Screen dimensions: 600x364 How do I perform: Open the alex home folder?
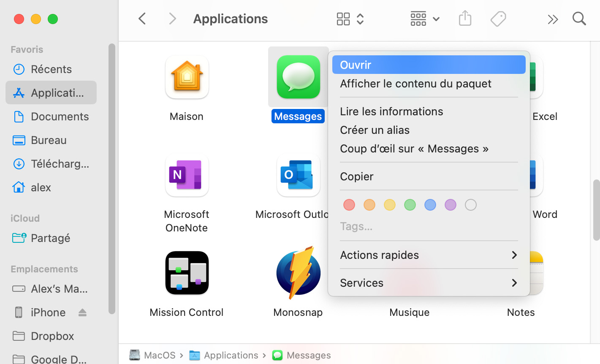coord(51,187)
